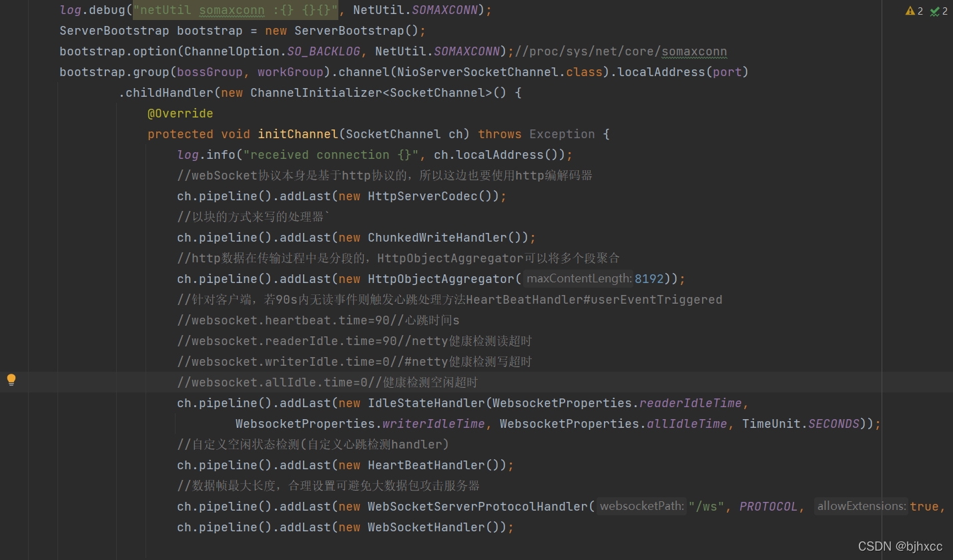Viewport: 953px width, 560px height.
Task: Click the protected keyword
Action: pos(180,134)
